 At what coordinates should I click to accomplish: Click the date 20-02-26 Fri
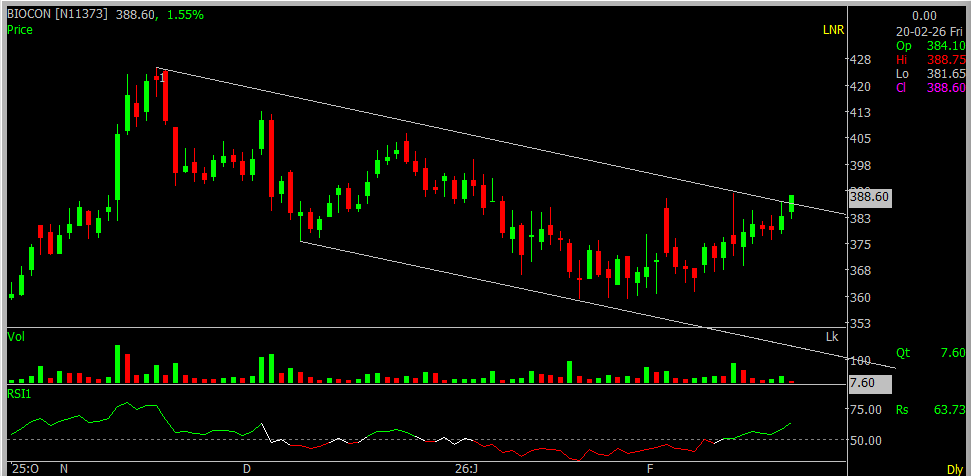(x=930, y=30)
